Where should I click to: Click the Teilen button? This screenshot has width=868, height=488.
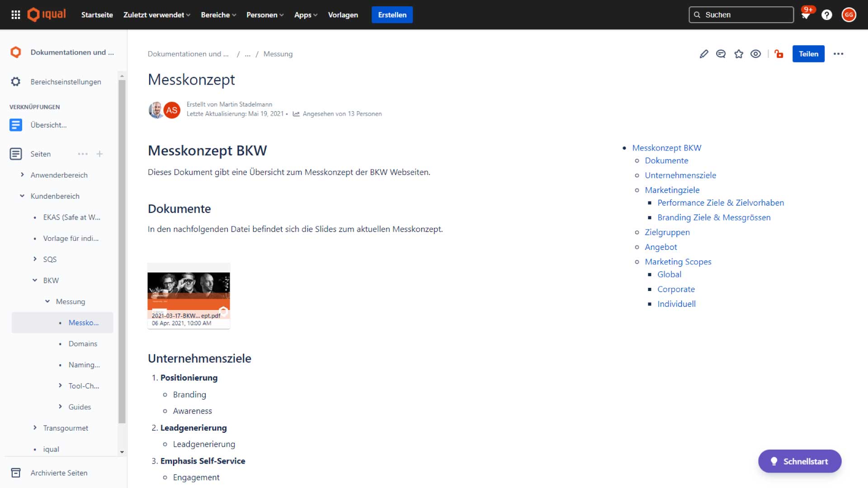[808, 54]
